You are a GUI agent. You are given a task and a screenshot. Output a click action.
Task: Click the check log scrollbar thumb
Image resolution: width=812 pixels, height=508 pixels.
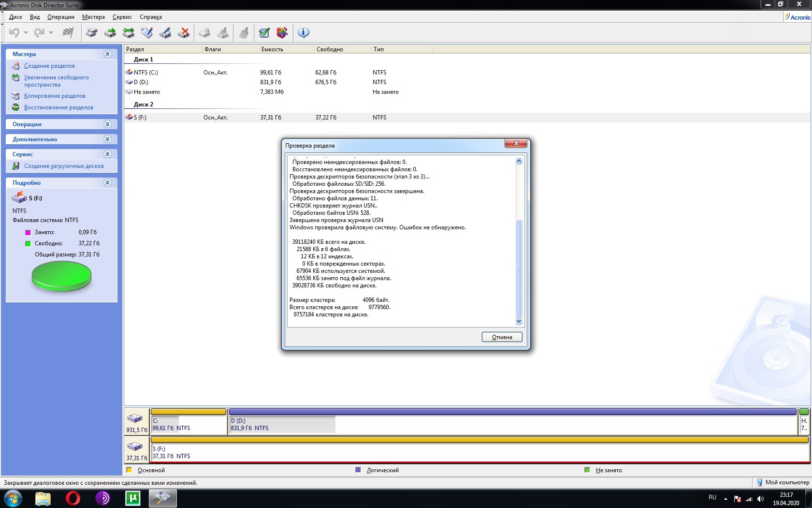coord(519,268)
